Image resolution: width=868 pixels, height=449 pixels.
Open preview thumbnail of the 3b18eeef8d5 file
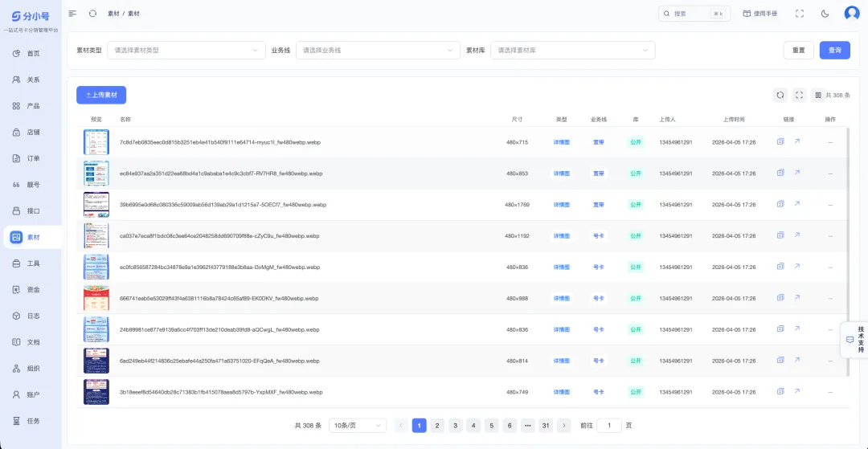pos(96,392)
